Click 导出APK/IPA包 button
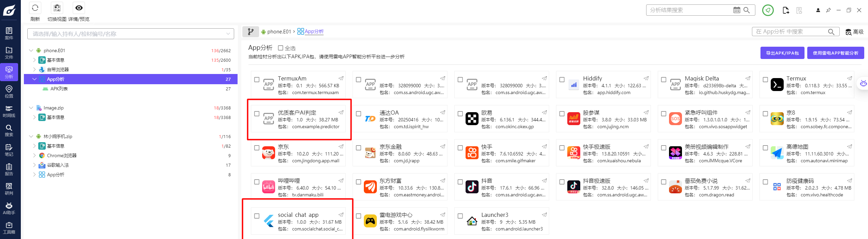Image resolution: width=868 pixels, height=239 pixels. (782, 53)
